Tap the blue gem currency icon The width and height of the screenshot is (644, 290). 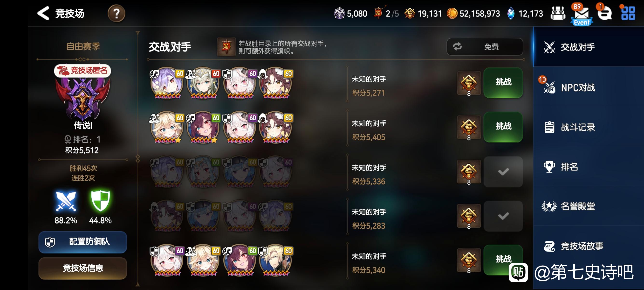pos(511,13)
